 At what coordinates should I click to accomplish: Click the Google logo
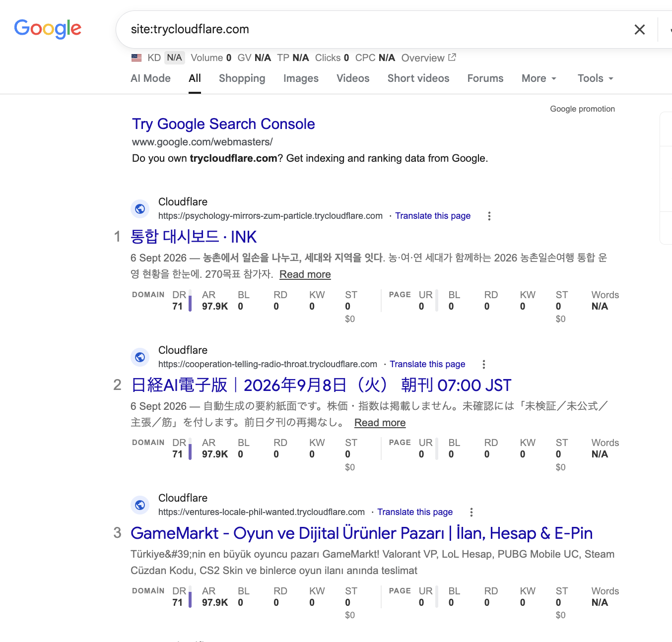click(48, 29)
